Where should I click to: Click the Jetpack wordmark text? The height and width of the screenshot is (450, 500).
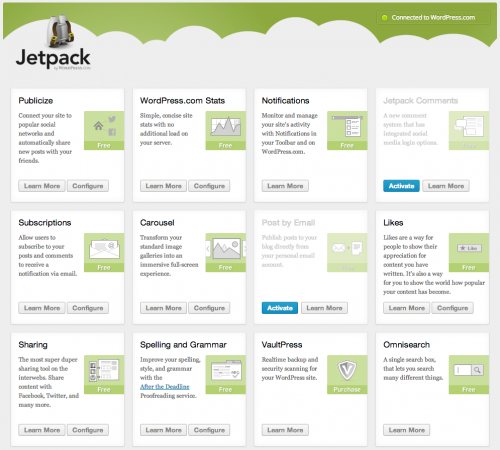pyautogui.click(x=53, y=58)
